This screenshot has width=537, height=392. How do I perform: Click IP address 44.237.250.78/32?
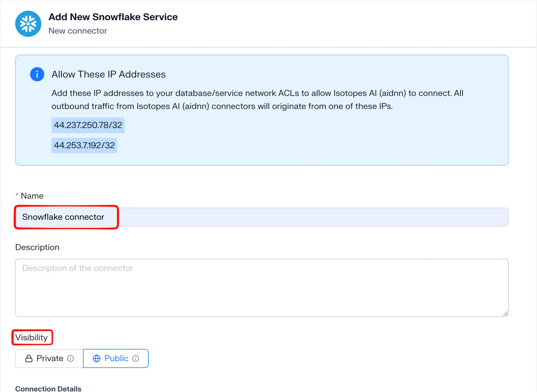88,125
